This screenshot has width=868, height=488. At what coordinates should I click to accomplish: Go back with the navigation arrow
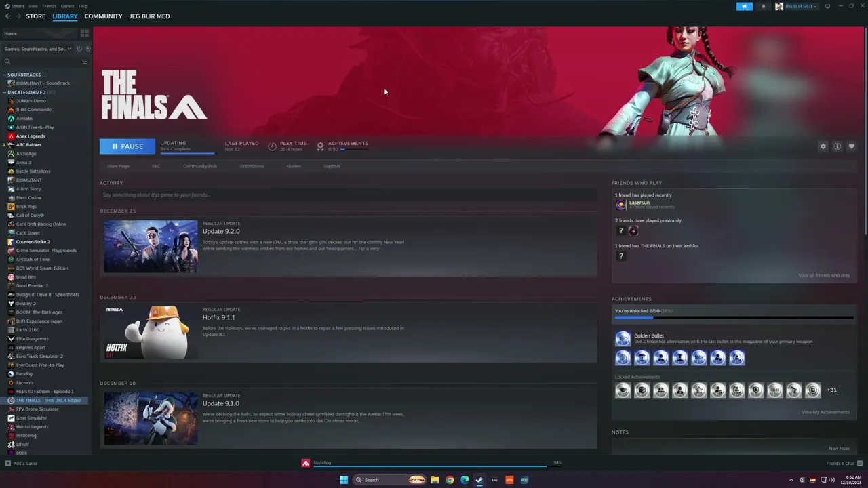pos(8,16)
